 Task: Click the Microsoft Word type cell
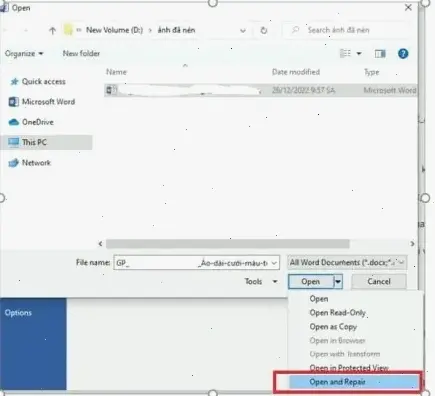pyautogui.click(x=390, y=90)
